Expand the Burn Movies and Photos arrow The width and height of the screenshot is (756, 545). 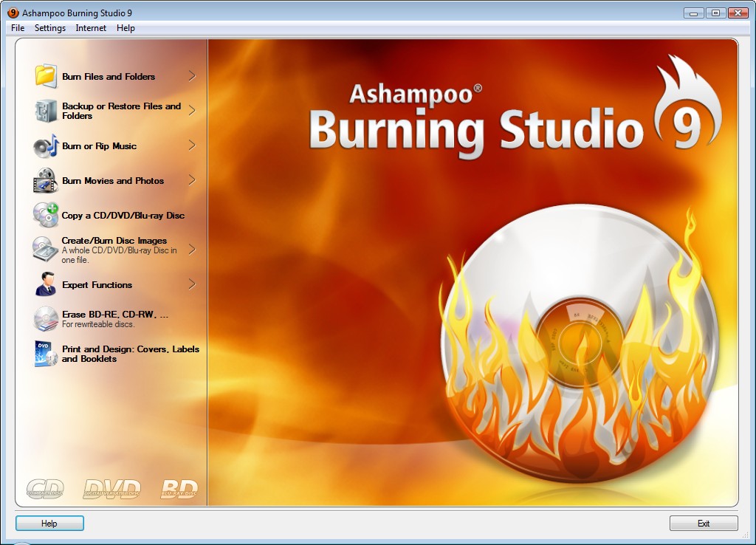[192, 180]
